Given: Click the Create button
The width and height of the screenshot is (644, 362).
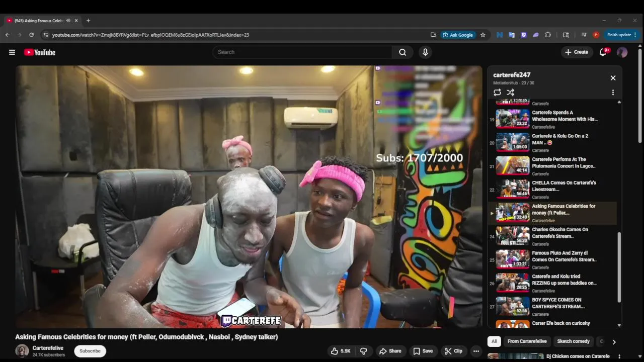Looking at the screenshot, I should (x=577, y=52).
